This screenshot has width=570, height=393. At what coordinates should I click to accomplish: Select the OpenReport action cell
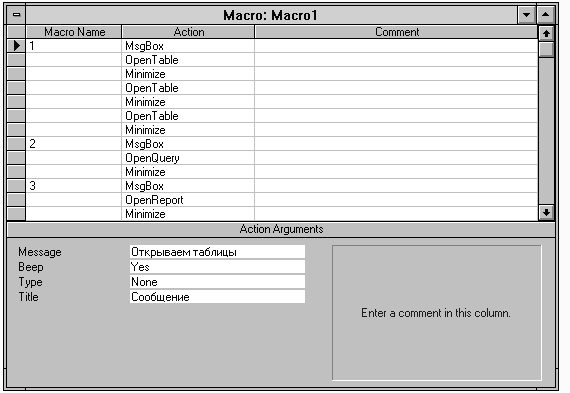[188, 200]
